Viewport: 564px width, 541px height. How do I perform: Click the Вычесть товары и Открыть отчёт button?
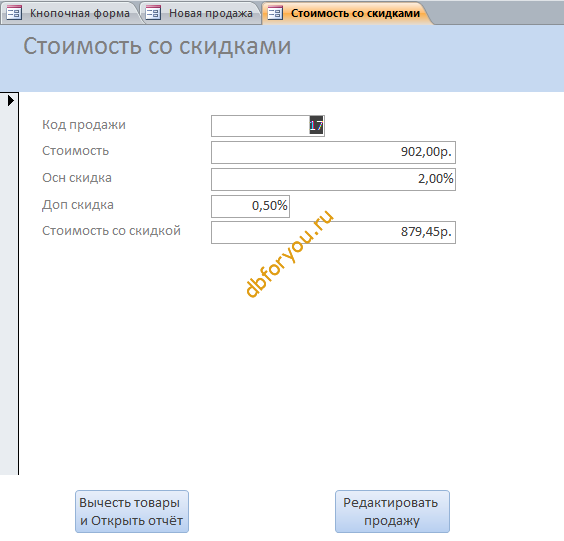[132, 511]
